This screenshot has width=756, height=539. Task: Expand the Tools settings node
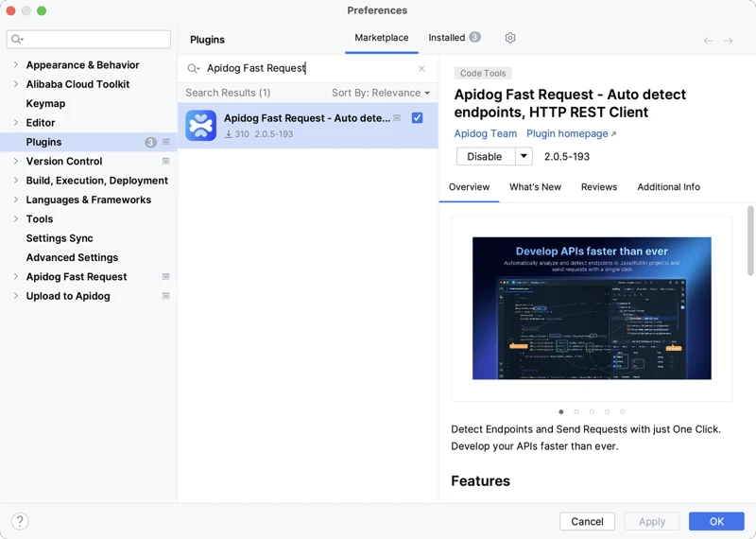[x=15, y=218]
